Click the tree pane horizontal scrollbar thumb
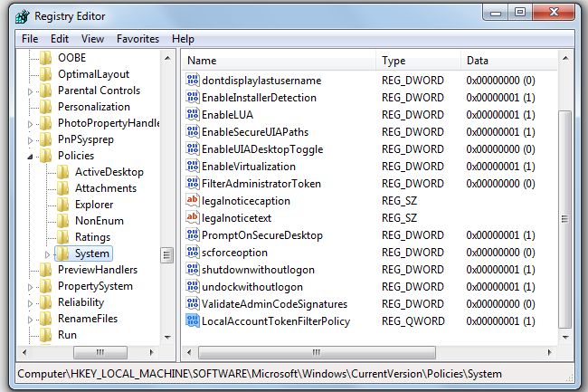 coord(100,352)
